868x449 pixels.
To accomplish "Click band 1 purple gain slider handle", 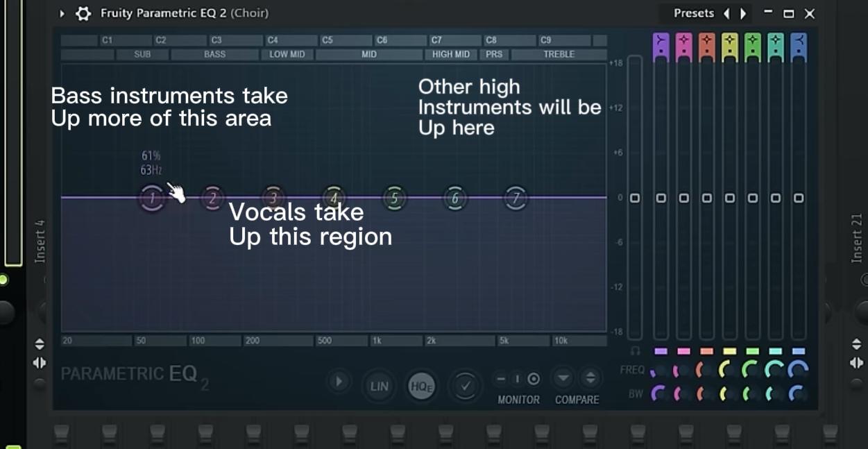I will (661, 198).
